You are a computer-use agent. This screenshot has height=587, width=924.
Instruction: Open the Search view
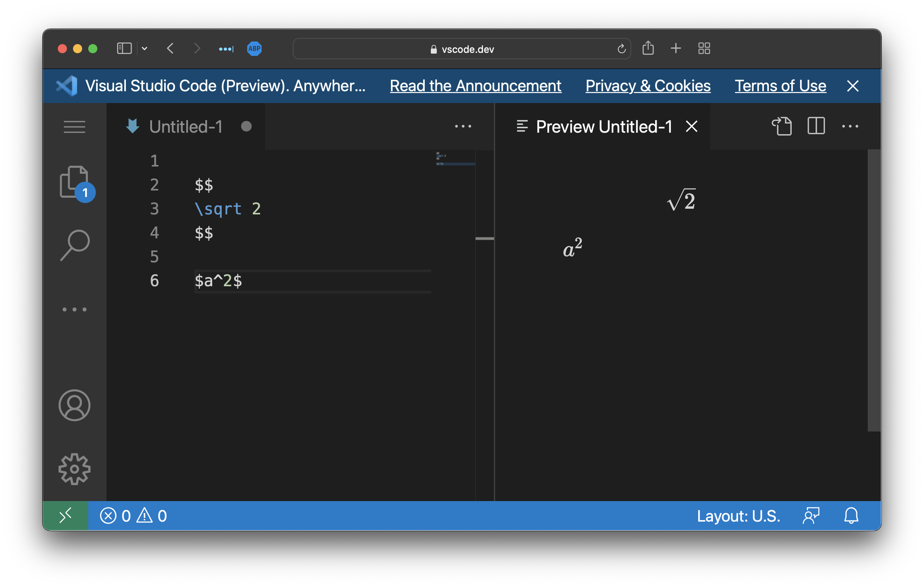coord(75,246)
